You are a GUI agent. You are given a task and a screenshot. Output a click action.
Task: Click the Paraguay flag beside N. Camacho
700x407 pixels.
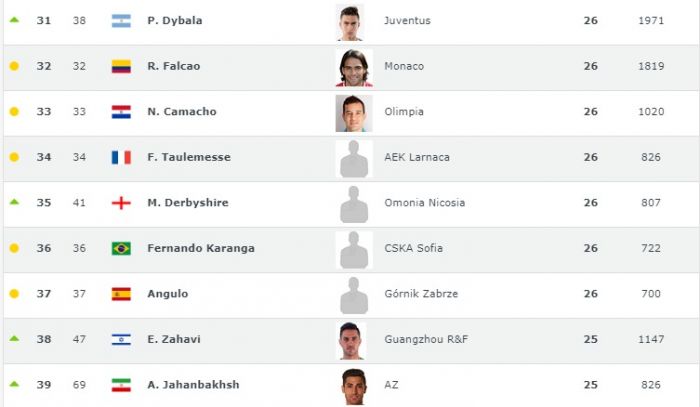pos(121,112)
